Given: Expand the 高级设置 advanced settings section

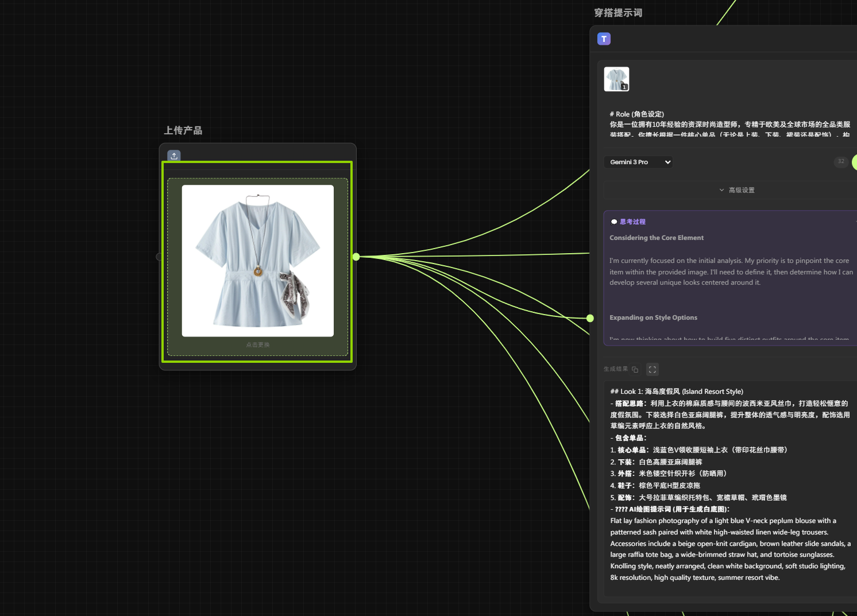Looking at the screenshot, I should coord(737,190).
